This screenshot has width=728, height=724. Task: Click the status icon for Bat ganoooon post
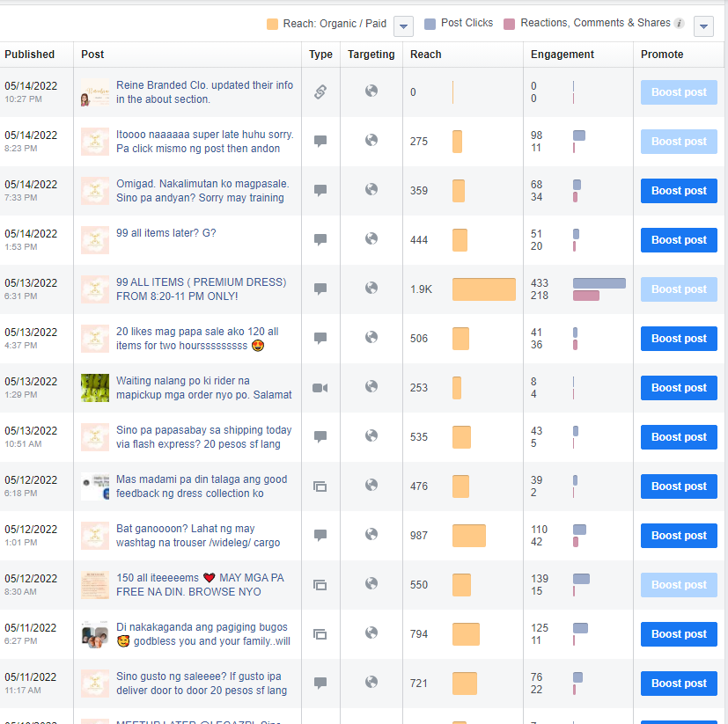tap(320, 535)
